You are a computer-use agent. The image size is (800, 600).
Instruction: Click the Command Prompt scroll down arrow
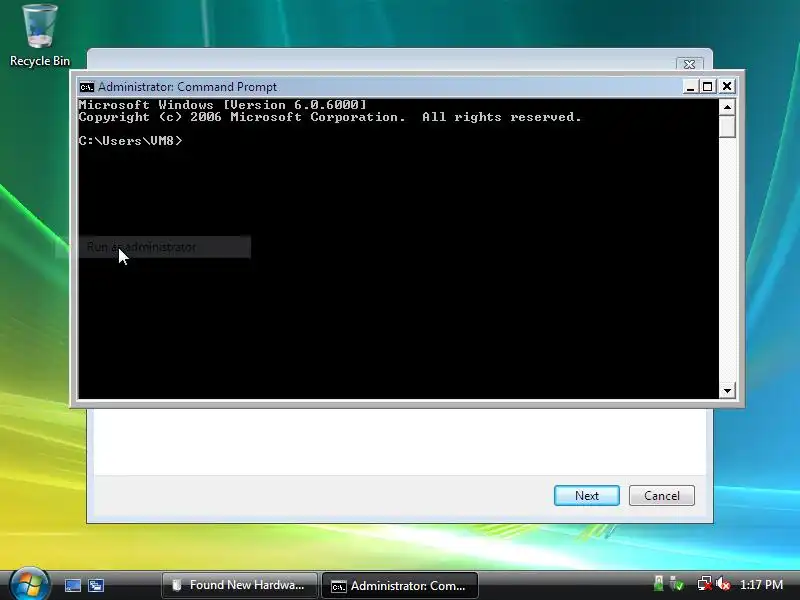(x=727, y=391)
